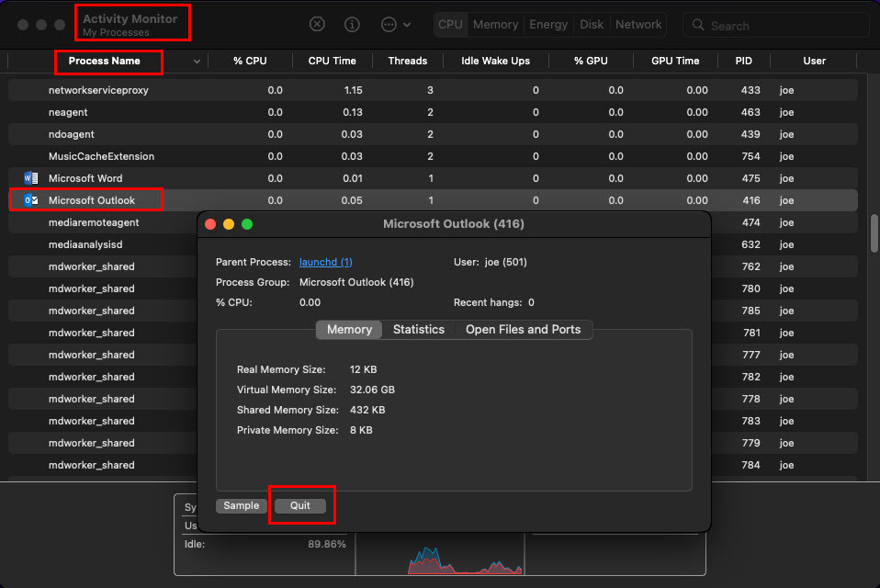Click the launchd (1) parent process link
The image size is (880, 588).
click(325, 262)
